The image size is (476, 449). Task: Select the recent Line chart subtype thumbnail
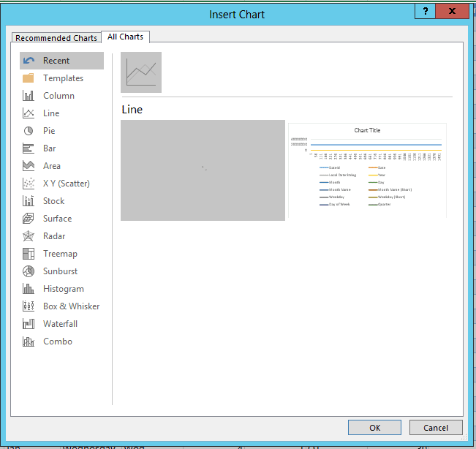coord(141,72)
